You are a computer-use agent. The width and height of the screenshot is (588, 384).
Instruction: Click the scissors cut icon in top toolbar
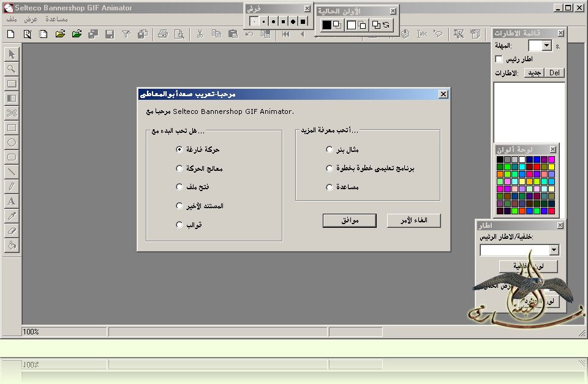(200, 34)
